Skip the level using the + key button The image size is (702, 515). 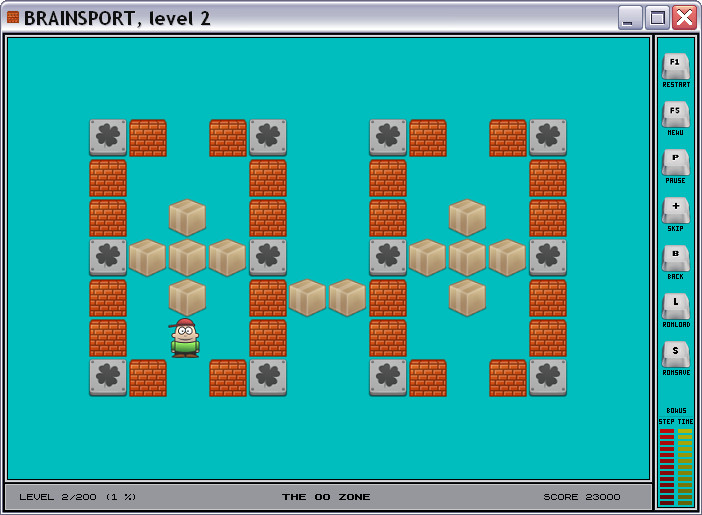(x=676, y=211)
